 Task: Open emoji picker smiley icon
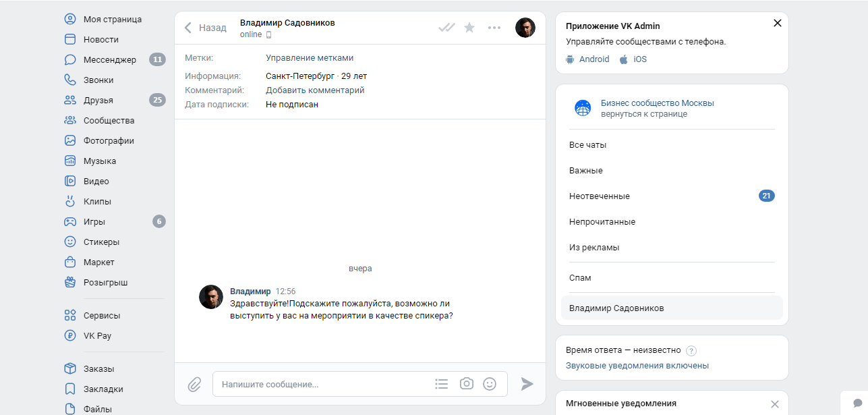tap(490, 383)
